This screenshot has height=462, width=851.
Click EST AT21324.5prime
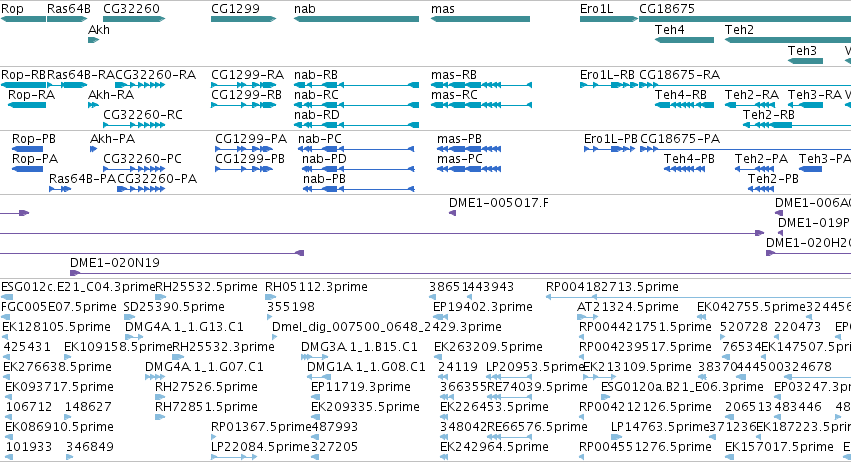[x=627, y=307]
